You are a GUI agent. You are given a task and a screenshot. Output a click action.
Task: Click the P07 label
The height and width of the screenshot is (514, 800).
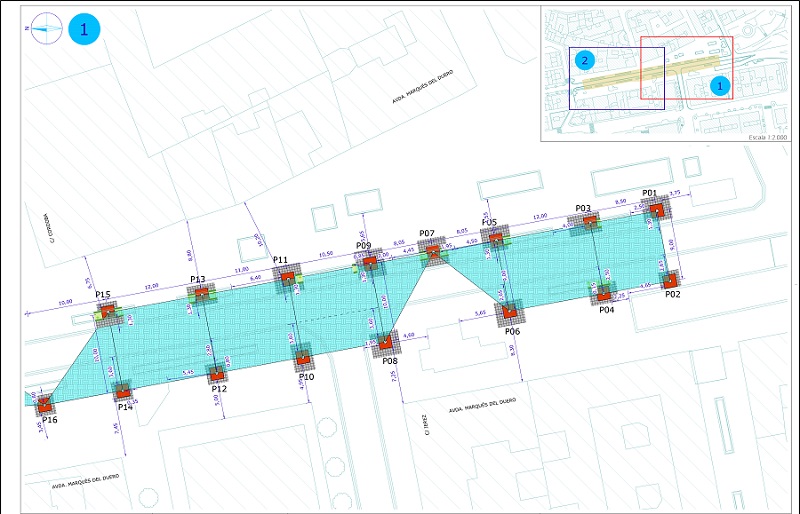427,233
